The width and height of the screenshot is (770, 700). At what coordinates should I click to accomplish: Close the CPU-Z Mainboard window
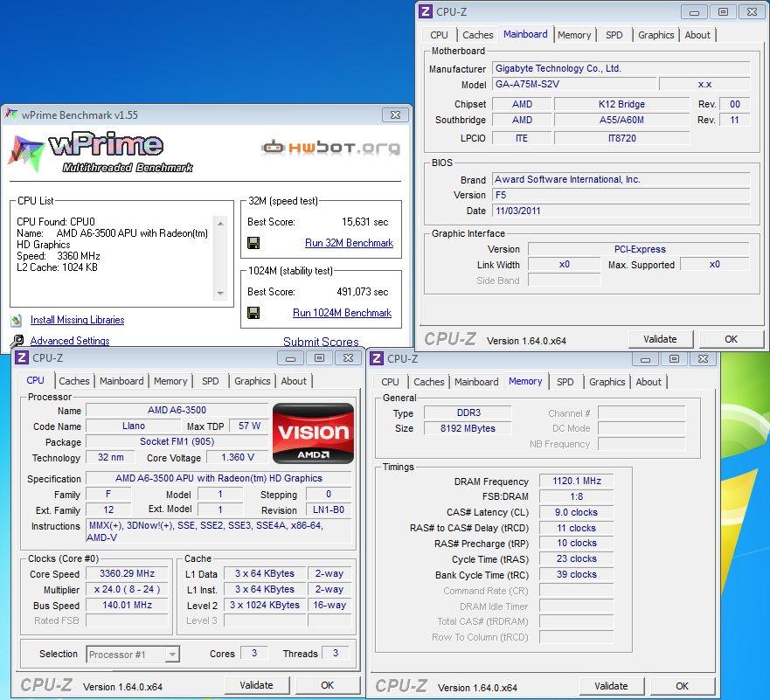752,12
